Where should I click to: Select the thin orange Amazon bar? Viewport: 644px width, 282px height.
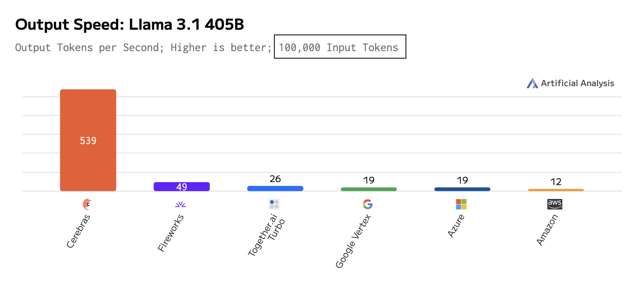(x=556, y=190)
